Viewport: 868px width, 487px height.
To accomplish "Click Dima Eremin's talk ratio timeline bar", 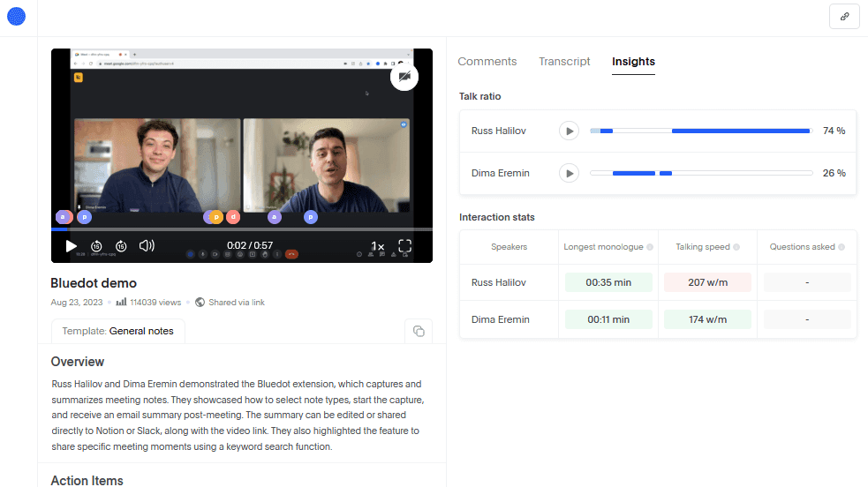I will [x=701, y=174].
